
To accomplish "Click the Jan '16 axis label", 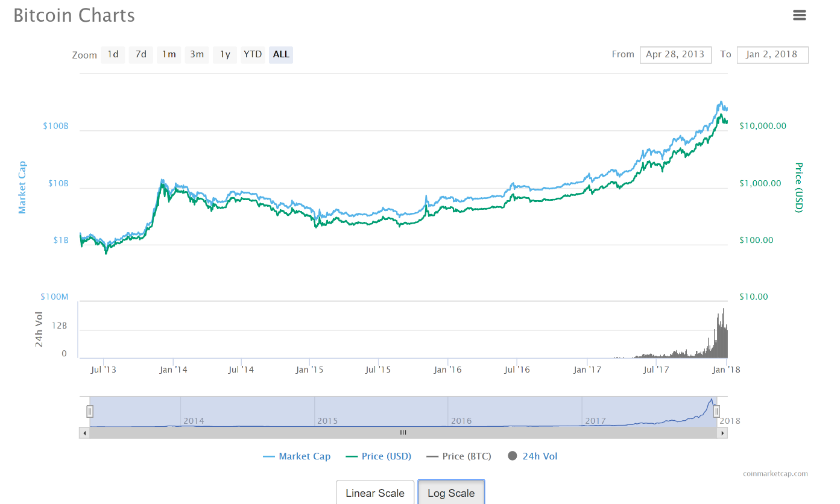I will (448, 370).
